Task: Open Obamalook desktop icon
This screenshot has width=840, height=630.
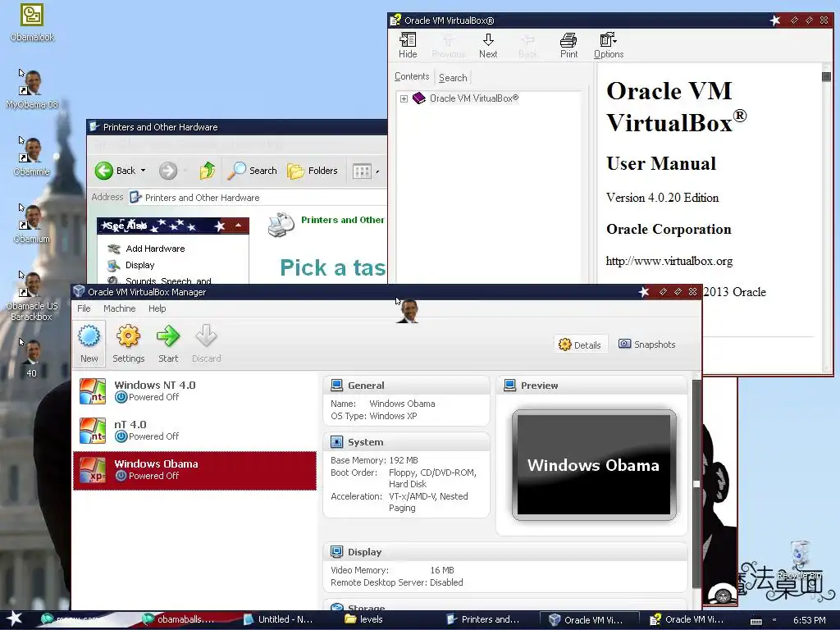Action: pos(32,22)
